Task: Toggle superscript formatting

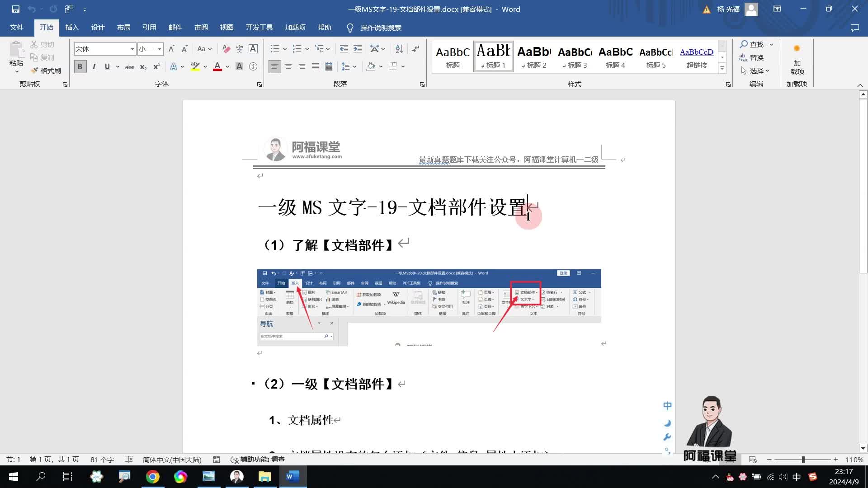Action: click(x=156, y=67)
